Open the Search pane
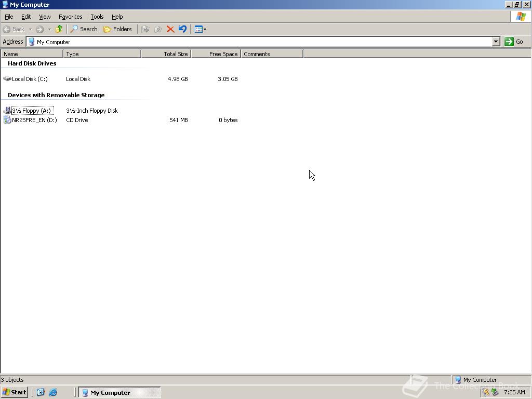 (x=84, y=29)
